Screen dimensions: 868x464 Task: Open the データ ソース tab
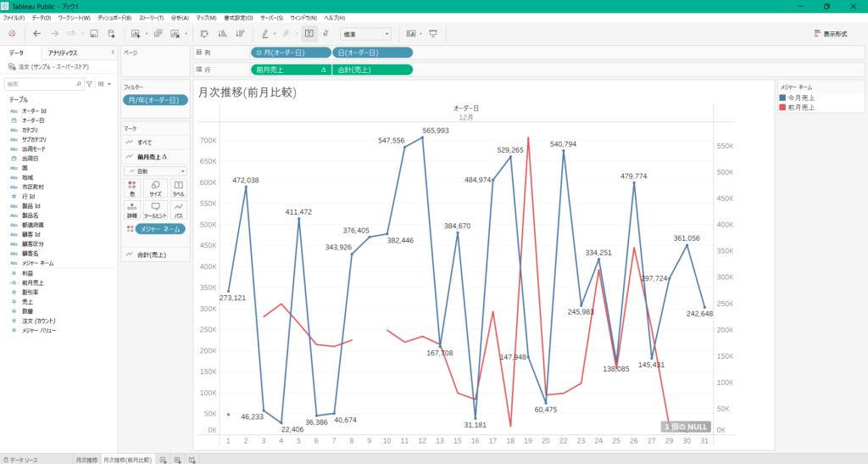pos(20,460)
